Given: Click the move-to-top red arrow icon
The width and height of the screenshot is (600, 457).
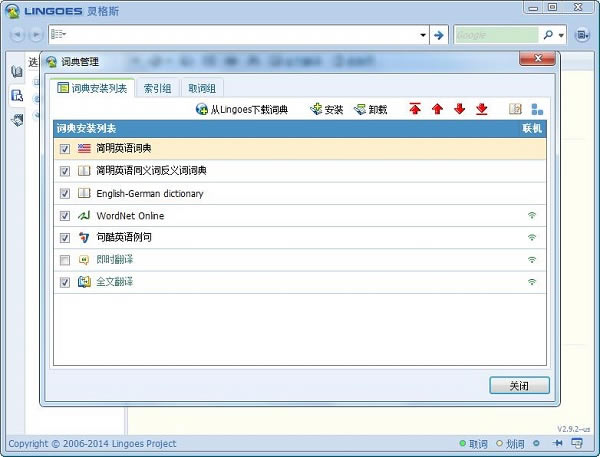Looking at the screenshot, I should pos(415,109).
